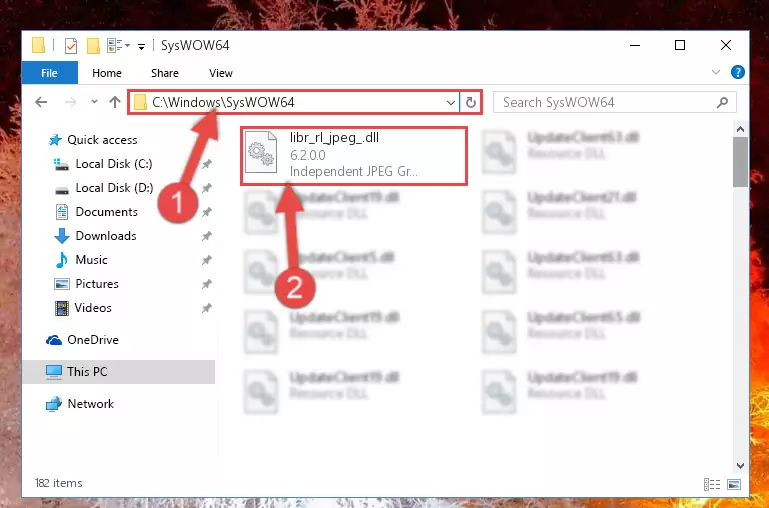Refresh the SysWOW64 folder
Image resolution: width=769 pixels, height=508 pixels.
(471, 102)
